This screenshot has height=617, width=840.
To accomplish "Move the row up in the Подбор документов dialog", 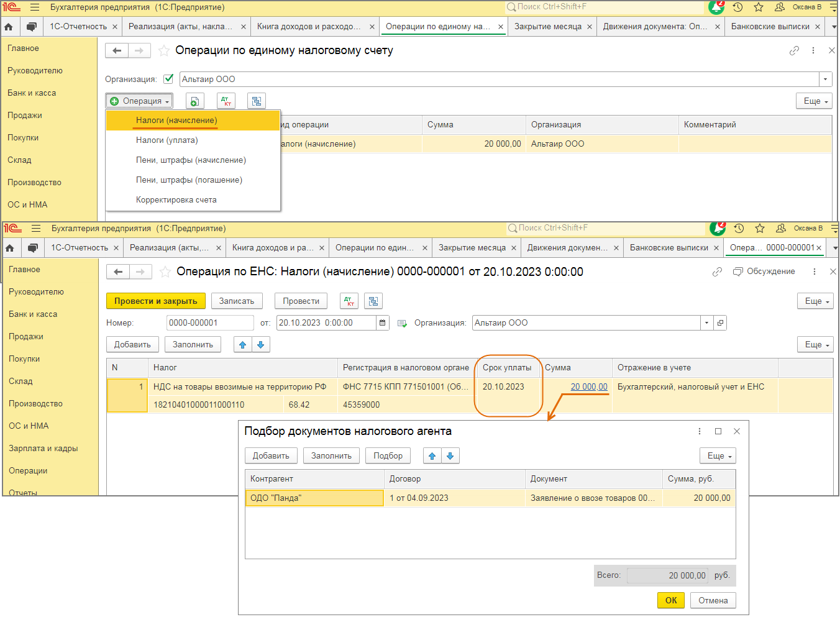I will point(432,456).
